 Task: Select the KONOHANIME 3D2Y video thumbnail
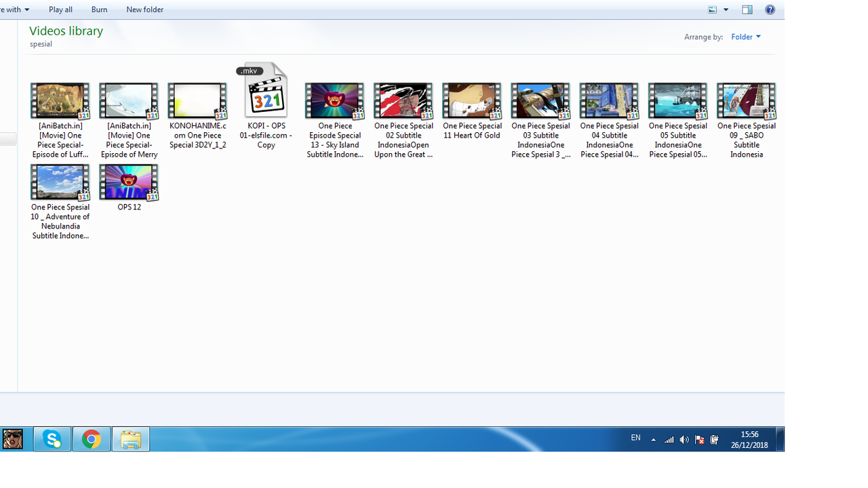click(x=197, y=101)
